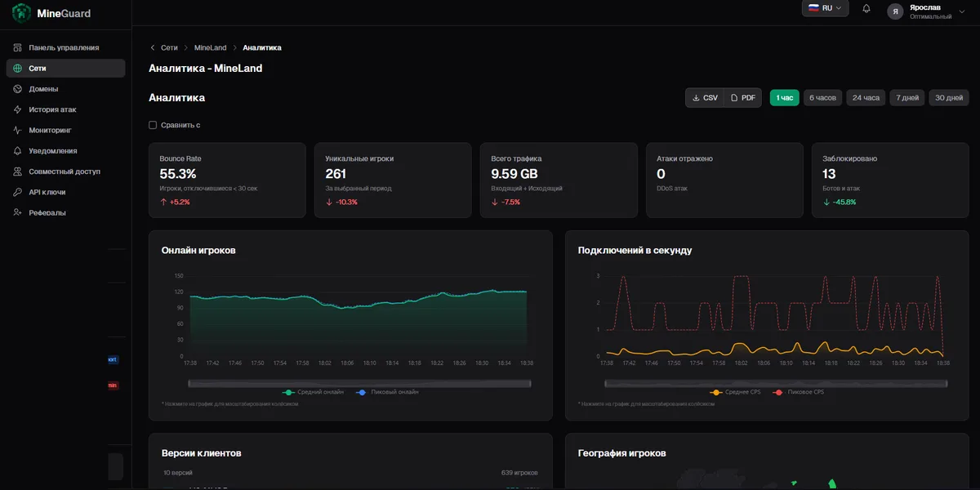Toggle Пиковый онлайн legend series

(388, 392)
